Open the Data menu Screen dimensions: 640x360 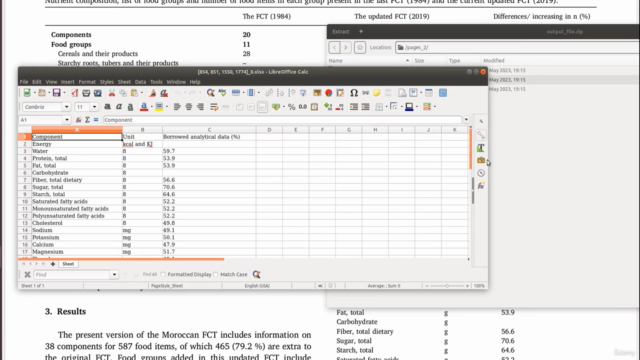(140, 82)
